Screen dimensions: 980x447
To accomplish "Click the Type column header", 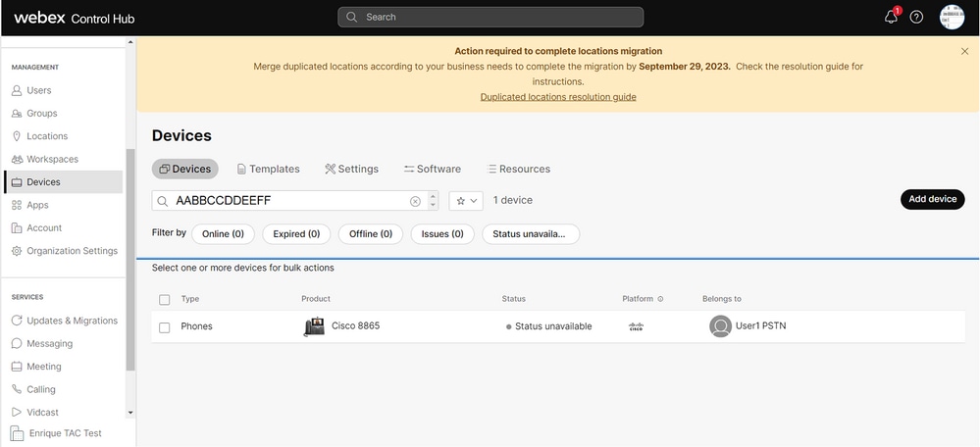I will (x=190, y=299).
